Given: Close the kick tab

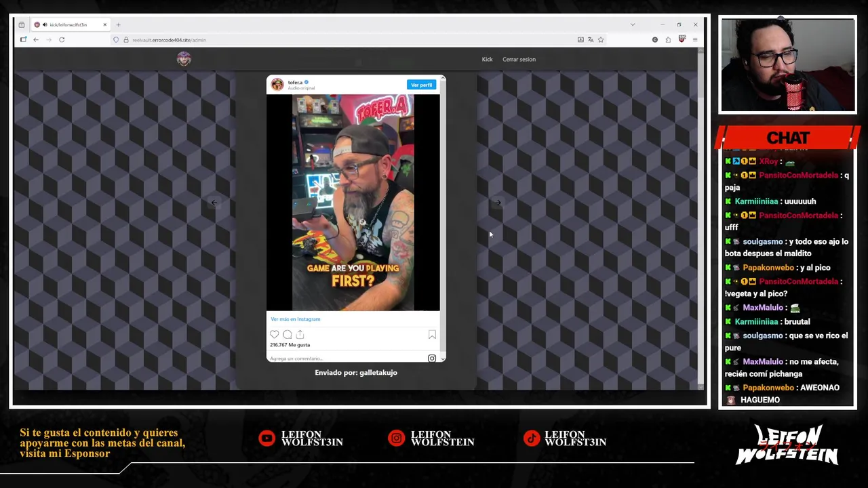Looking at the screenshot, I should (x=104, y=24).
